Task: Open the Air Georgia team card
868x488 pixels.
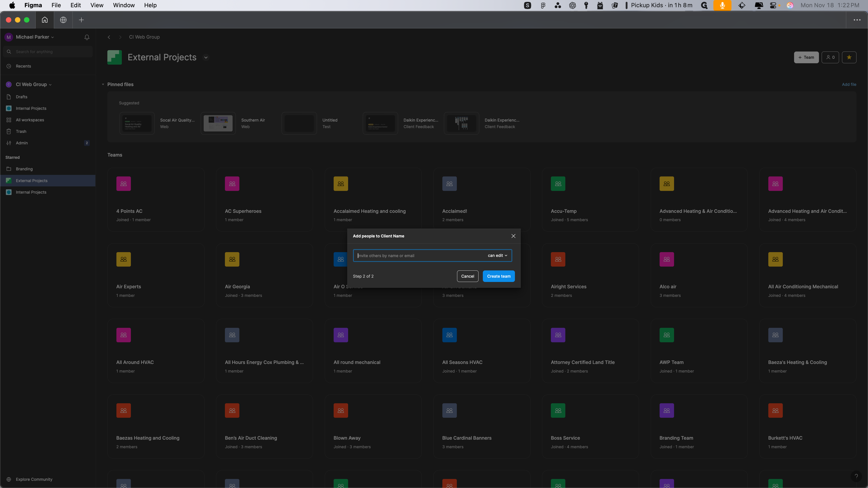Action: [264, 275]
